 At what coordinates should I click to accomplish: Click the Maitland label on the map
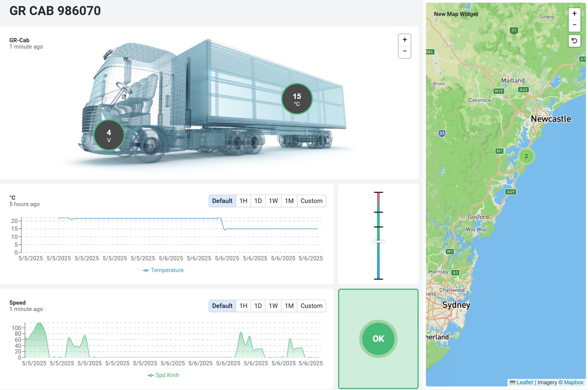pos(513,81)
